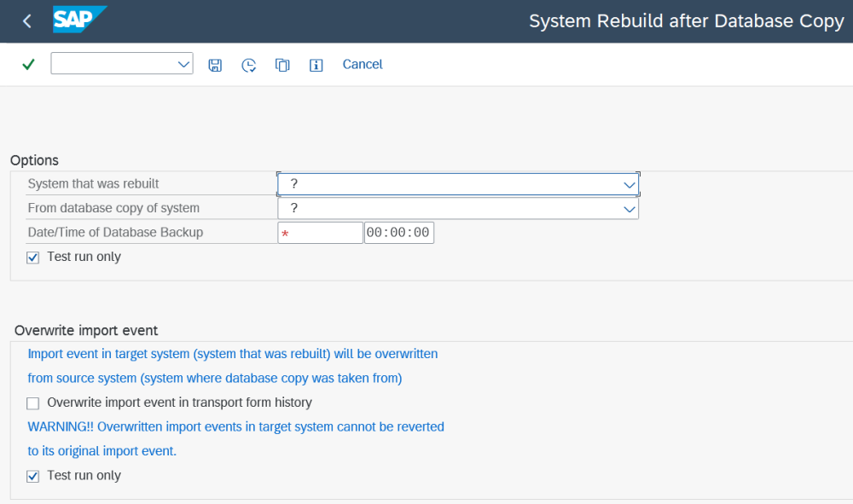Click the 'Date/Time of Database Backup' label
This screenshot has height=504, width=853.
115,233
